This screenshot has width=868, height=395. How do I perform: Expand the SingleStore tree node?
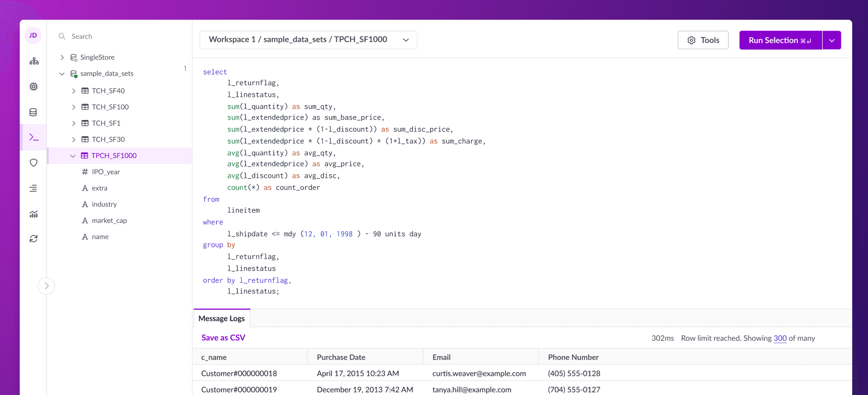click(62, 57)
